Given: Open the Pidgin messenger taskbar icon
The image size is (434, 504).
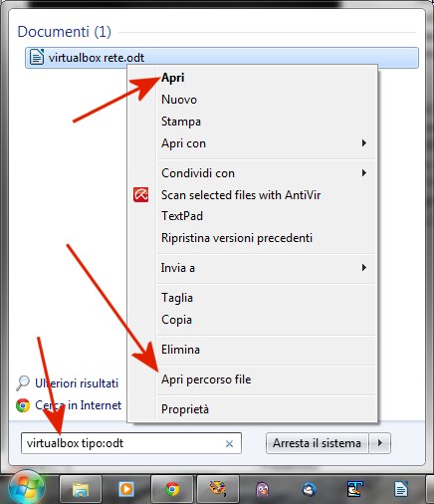Looking at the screenshot, I should click(263, 489).
